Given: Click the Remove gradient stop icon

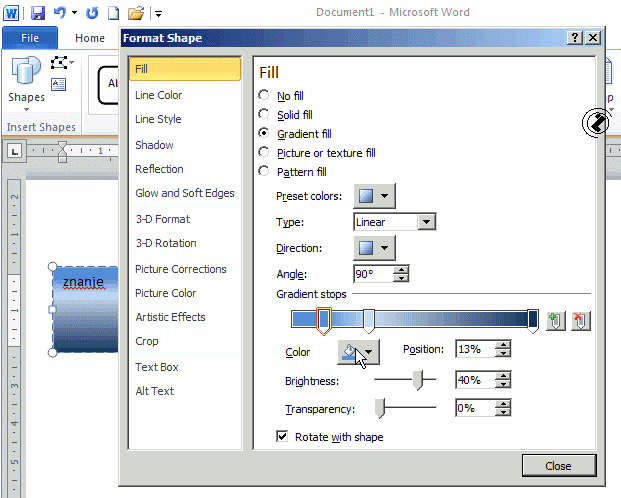Looking at the screenshot, I should click(x=580, y=320).
